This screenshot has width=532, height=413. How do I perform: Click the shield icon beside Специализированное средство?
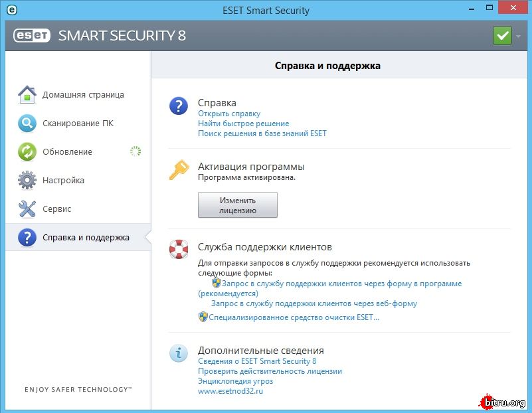(203, 317)
